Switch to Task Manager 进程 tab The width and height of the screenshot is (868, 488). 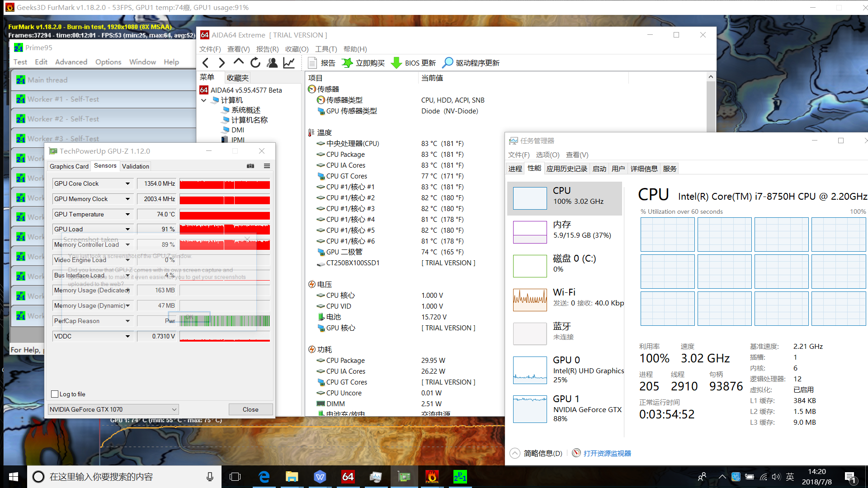515,169
